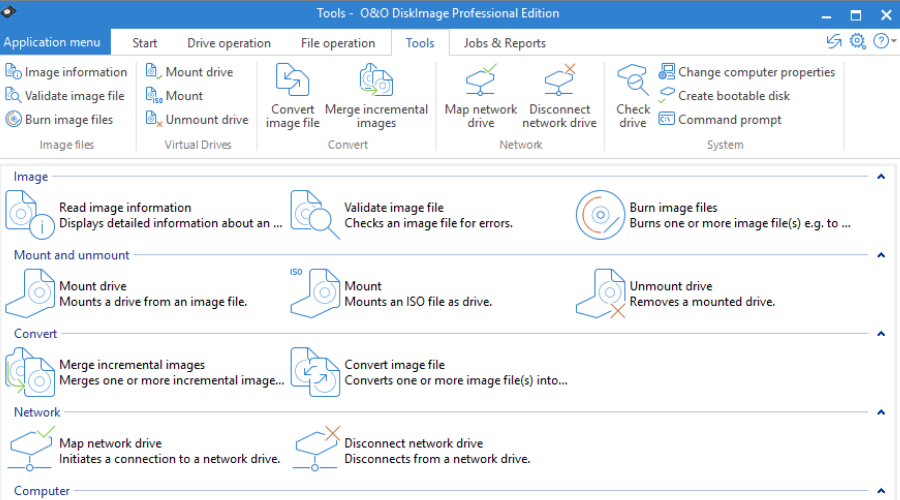Viewport: 900px width, 500px height.
Task: Click 'Checks an image file for errors.' text
Action: coord(428,223)
